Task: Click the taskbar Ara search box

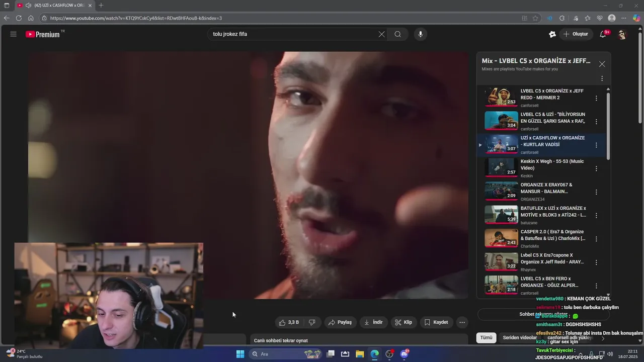Action: pos(286,354)
